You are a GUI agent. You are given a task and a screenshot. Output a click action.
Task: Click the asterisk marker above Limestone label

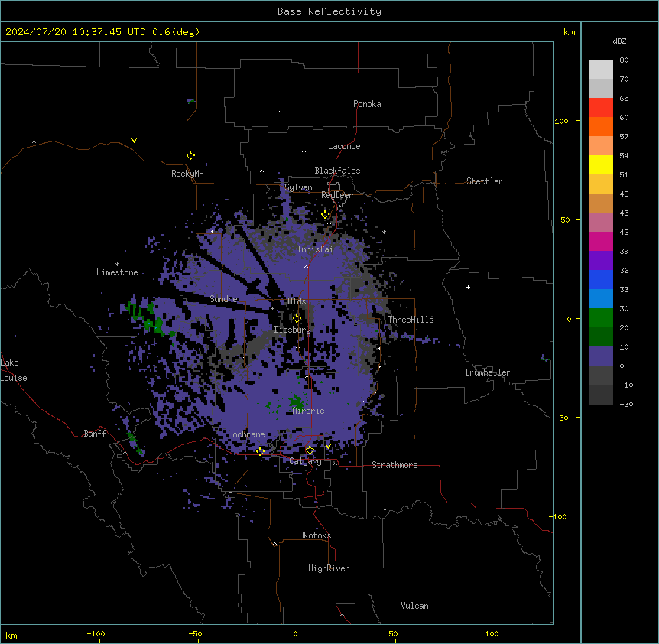(x=117, y=265)
